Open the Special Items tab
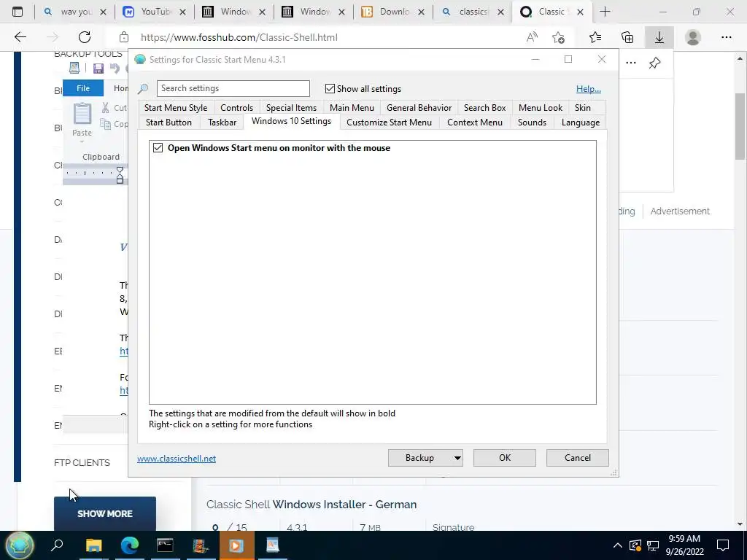Viewport: 747px width, 560px height. click(291, 108)
